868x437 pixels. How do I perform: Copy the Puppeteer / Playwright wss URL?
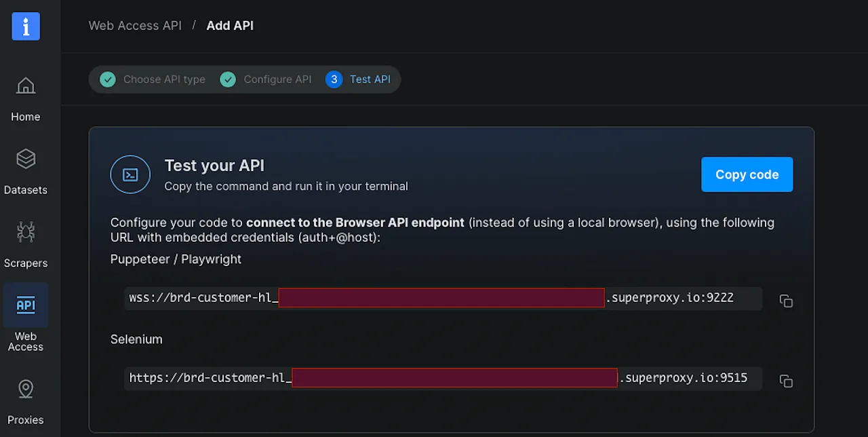point(786,301)
